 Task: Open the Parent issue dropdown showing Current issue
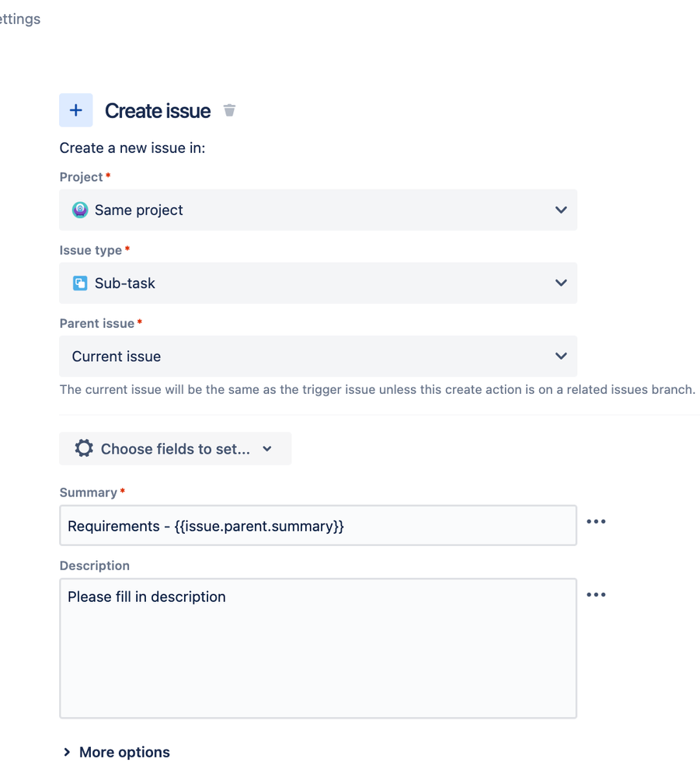point(318,357)
